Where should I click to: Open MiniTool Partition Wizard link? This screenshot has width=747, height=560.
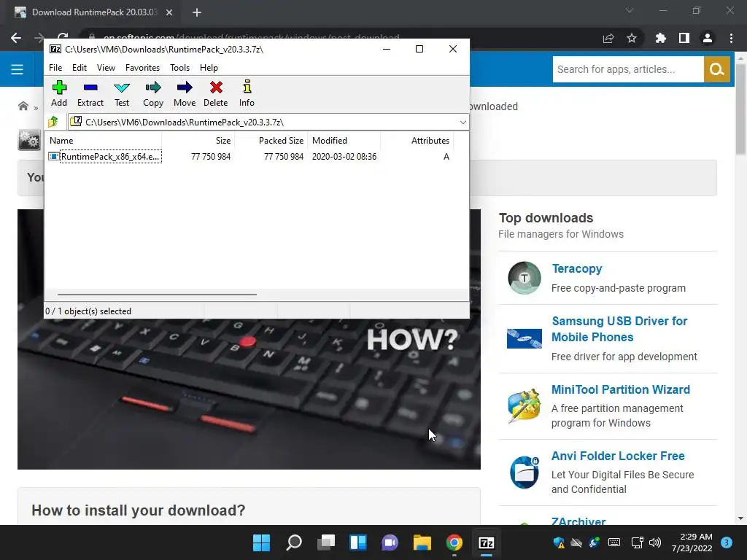[x=620, y=389]
